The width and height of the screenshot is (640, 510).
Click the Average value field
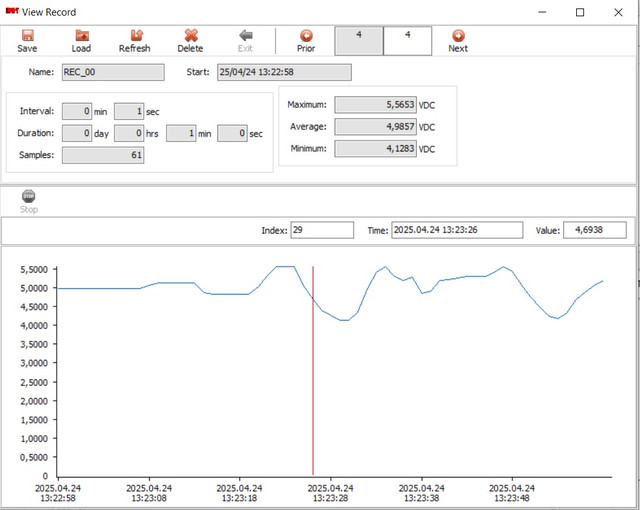(x=374, y=127)
